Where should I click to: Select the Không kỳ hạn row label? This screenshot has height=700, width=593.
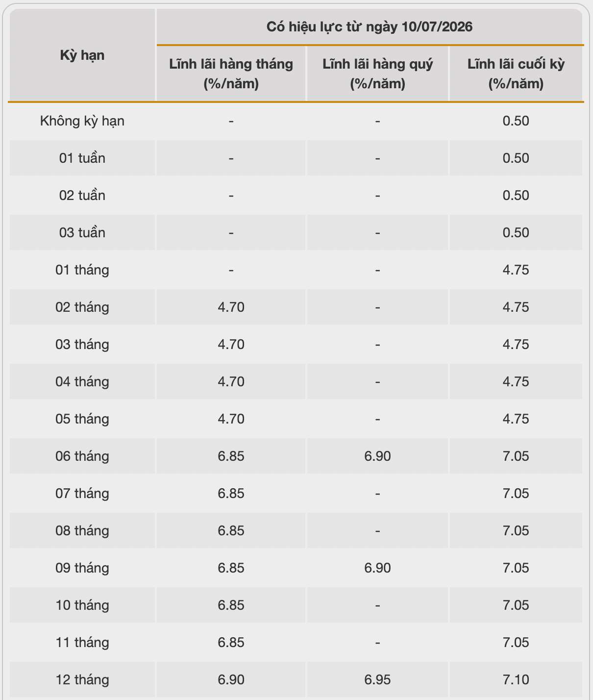82,121
